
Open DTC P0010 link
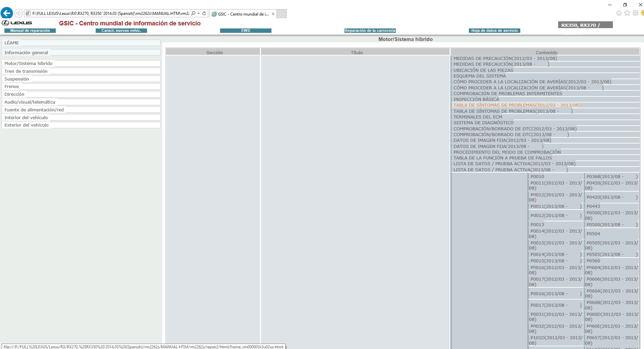(x=537, y=176)
